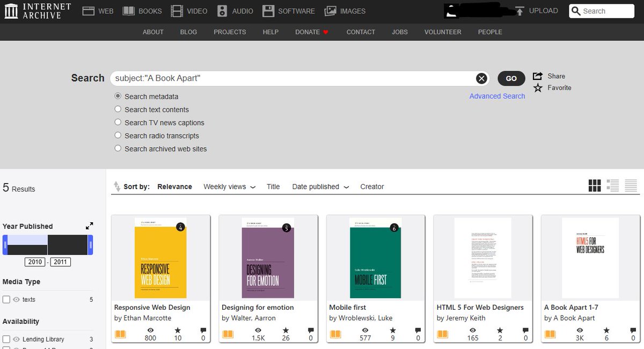Image resolution: width=644 pixels, height=349 pixels.
Task: Sort results by Title
Action: (273, 186)
